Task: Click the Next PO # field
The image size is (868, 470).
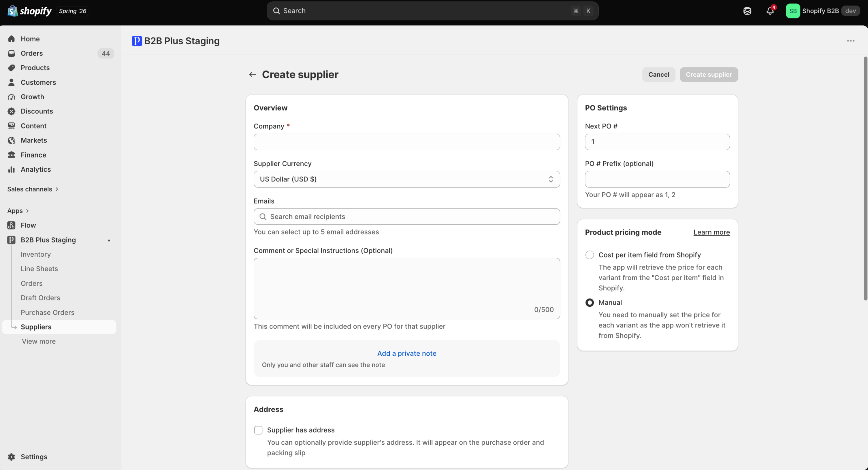Action: (657, 142)
